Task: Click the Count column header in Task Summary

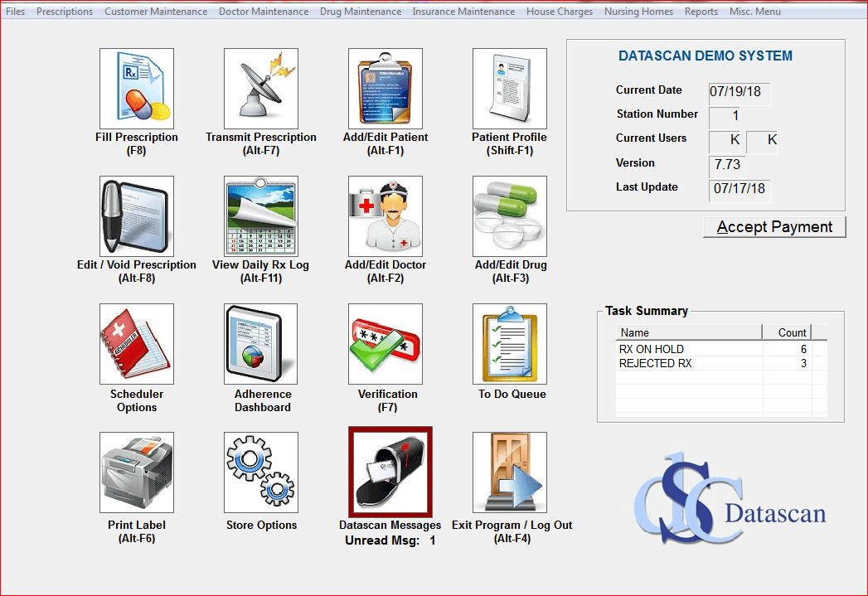Action: 787,332
